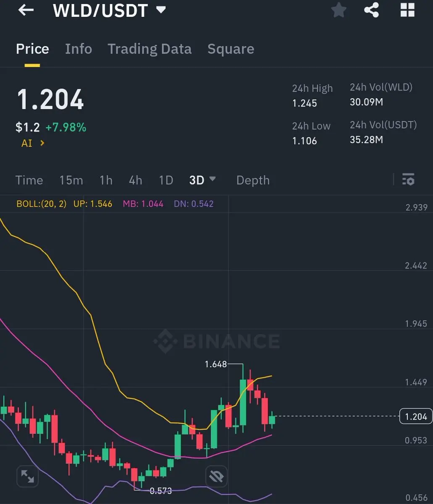Share this WLD/USDT chart
The width and height of the screenshot is (433, 504).
point(372,10)
